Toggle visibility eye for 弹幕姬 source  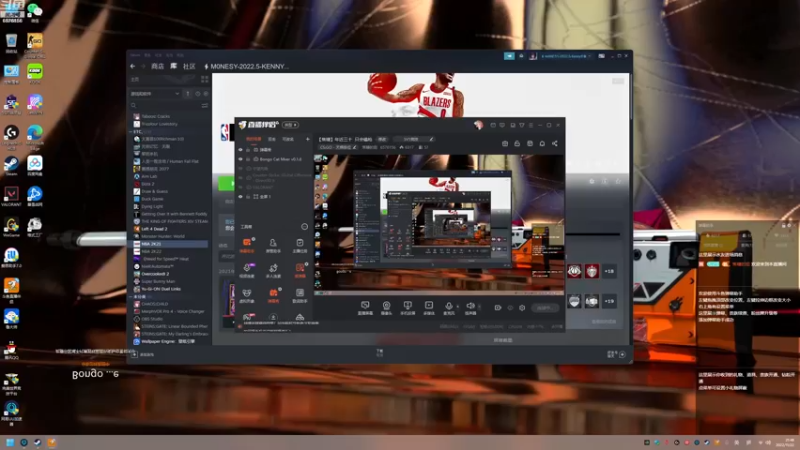tap(240, 150)
